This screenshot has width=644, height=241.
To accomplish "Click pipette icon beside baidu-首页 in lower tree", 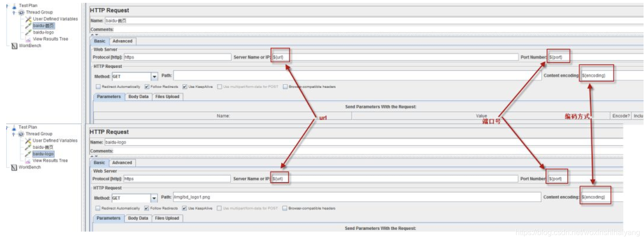I will (28, 147).
